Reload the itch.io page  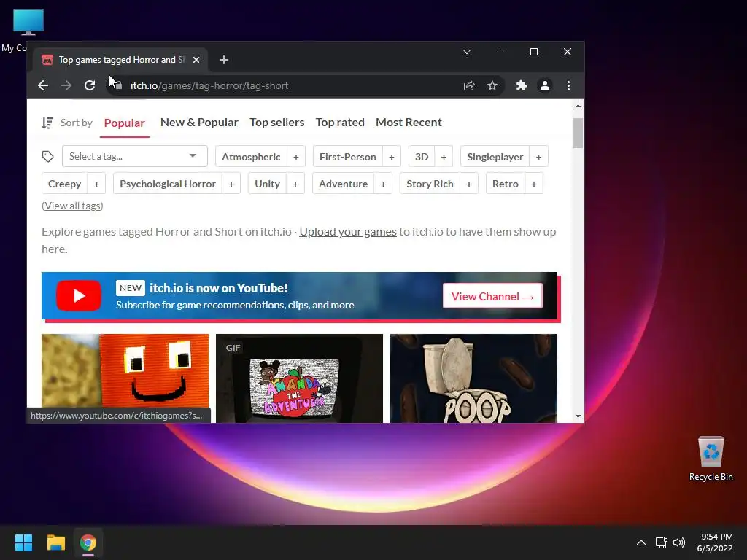(90, 86)
